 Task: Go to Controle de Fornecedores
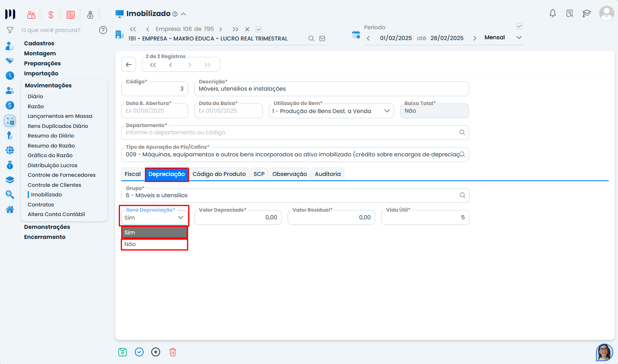pos(61,175)
